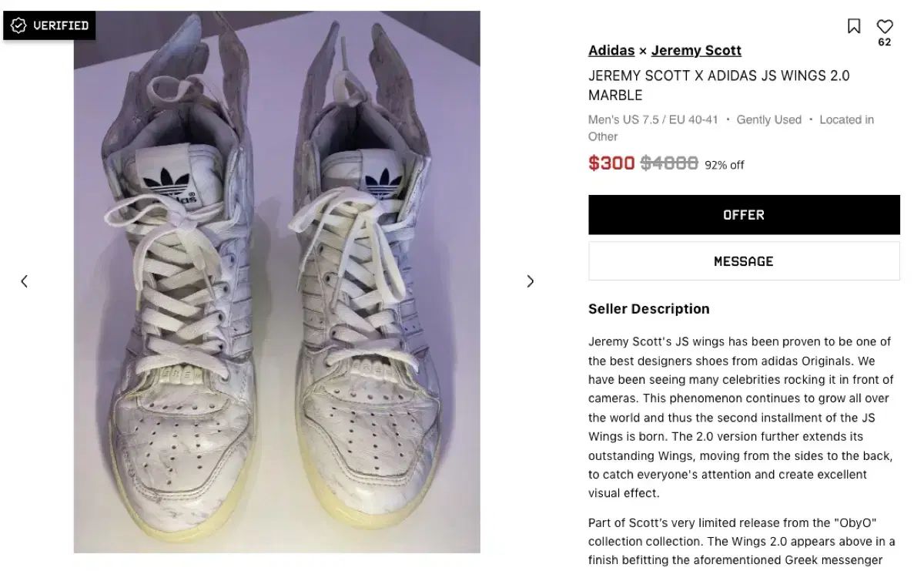The width and height of the screenshot is (924, 571).
Task: Click the MESSAGE button
Action: (744, 261)
